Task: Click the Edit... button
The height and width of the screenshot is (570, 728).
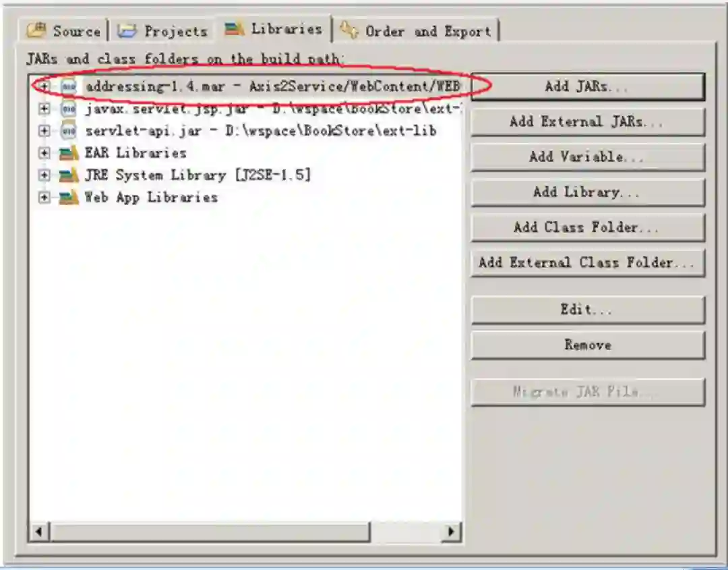Action: point(588,310)
